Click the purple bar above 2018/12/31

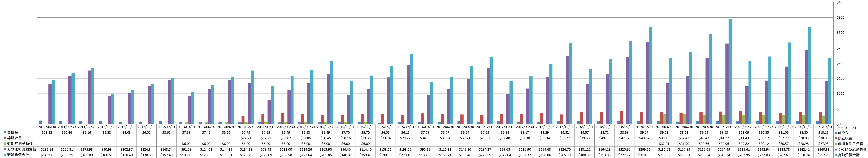point(647,83)
